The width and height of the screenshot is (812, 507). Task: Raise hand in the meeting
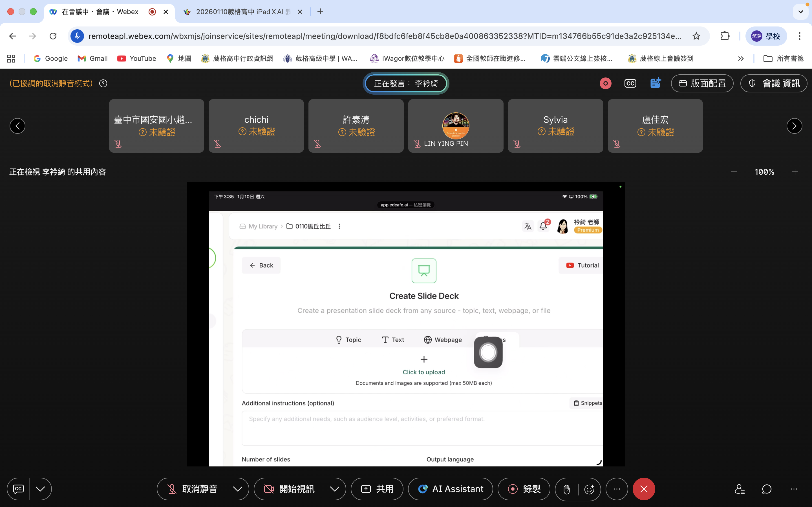tap(567, 489)
